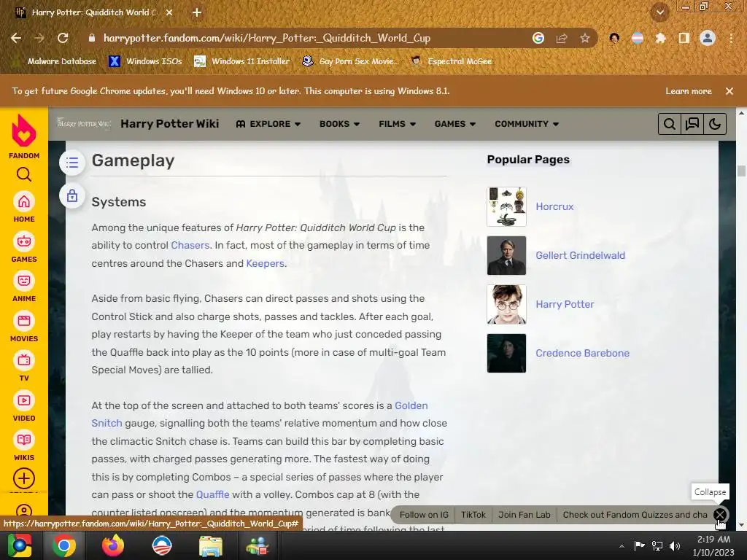Expand the BOOKS menu
The image size is (747, 560).
(339, 124)
